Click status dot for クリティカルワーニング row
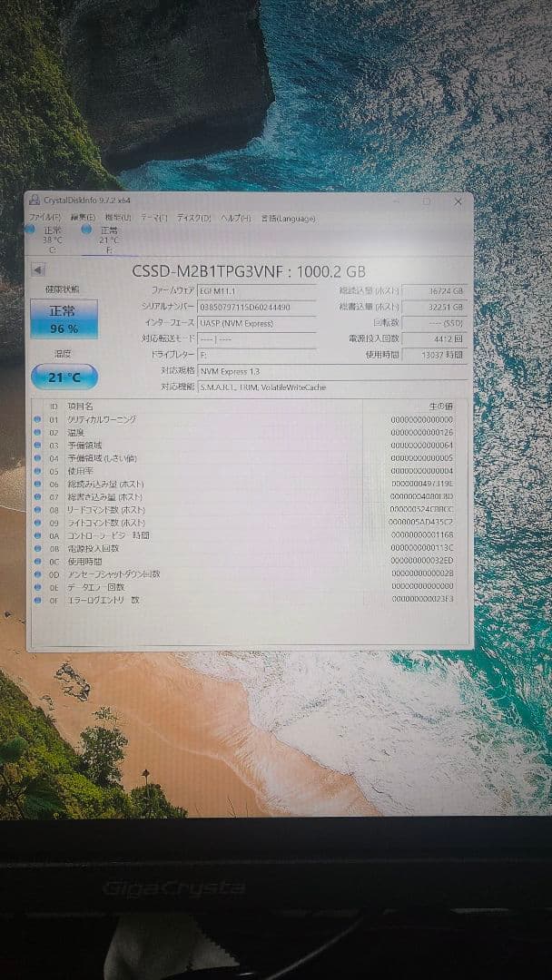This screenshot has width=552, height=980. [37, 419]
